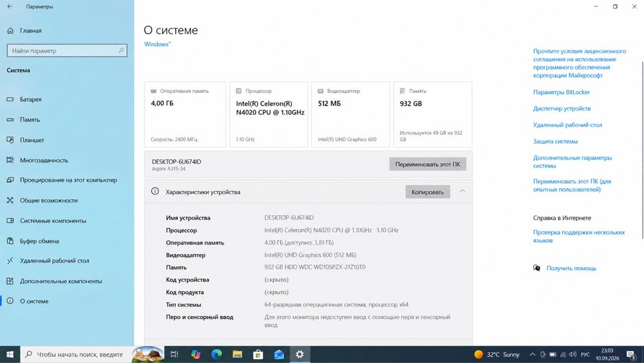Click the Settings gear on taskbar
The width and height of the screenshot is (644, 363).
(299, 354)
